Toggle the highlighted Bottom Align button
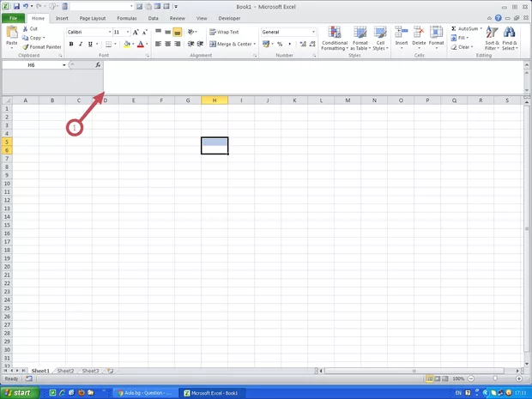The image size is (532, 399). (177, 33)
